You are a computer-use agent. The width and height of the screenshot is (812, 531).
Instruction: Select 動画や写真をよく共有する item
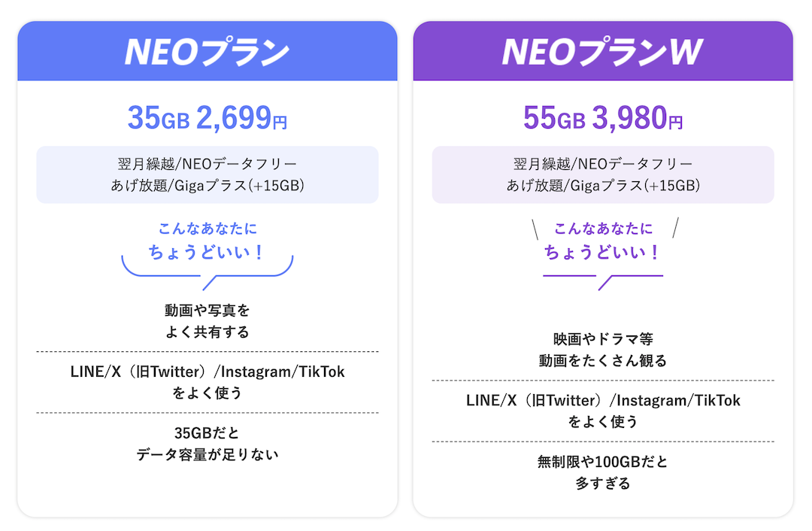[x=207, y=320]
